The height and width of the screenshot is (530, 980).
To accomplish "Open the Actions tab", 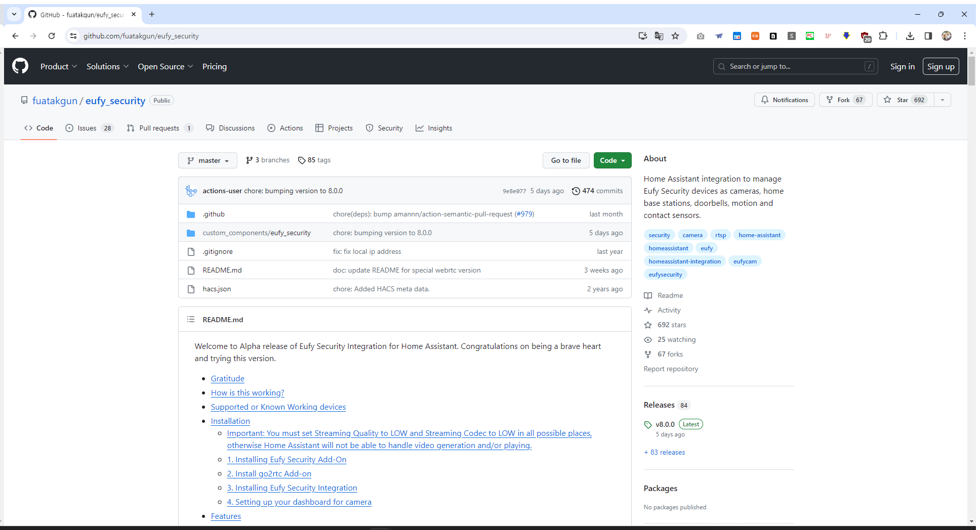I will 285,128.
